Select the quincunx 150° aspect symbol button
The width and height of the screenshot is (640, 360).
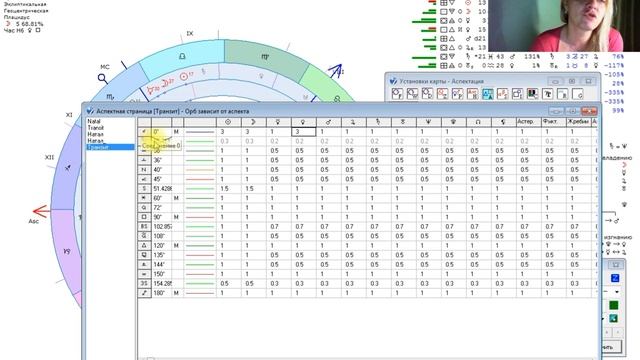144,274
